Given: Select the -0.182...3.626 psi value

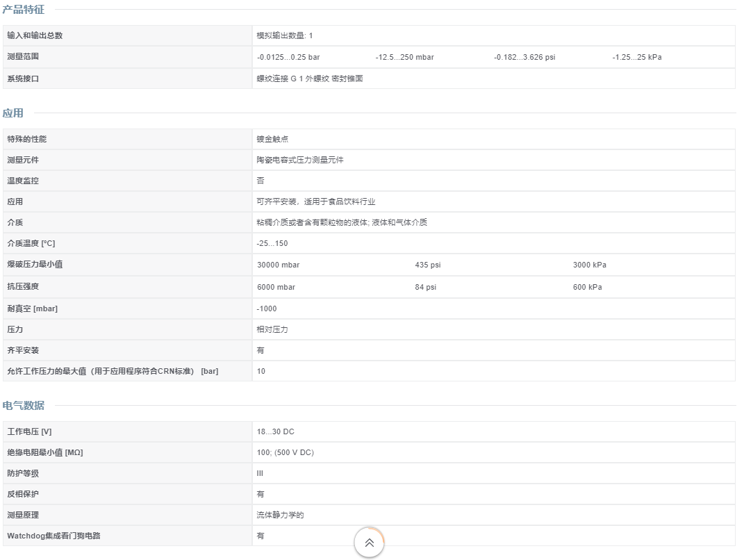Looking at the screenshot, I should coord(524,57).
